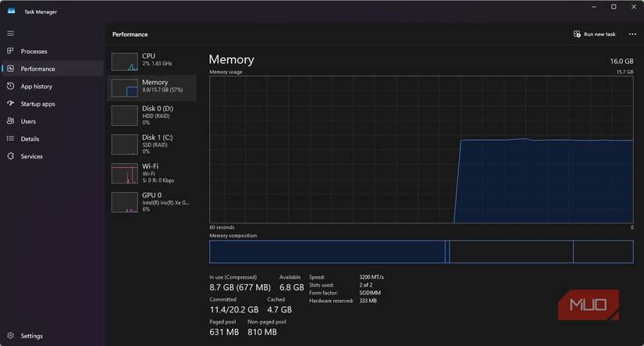
Task: Click the App history clock icon
Action: (x=11, y=86)
